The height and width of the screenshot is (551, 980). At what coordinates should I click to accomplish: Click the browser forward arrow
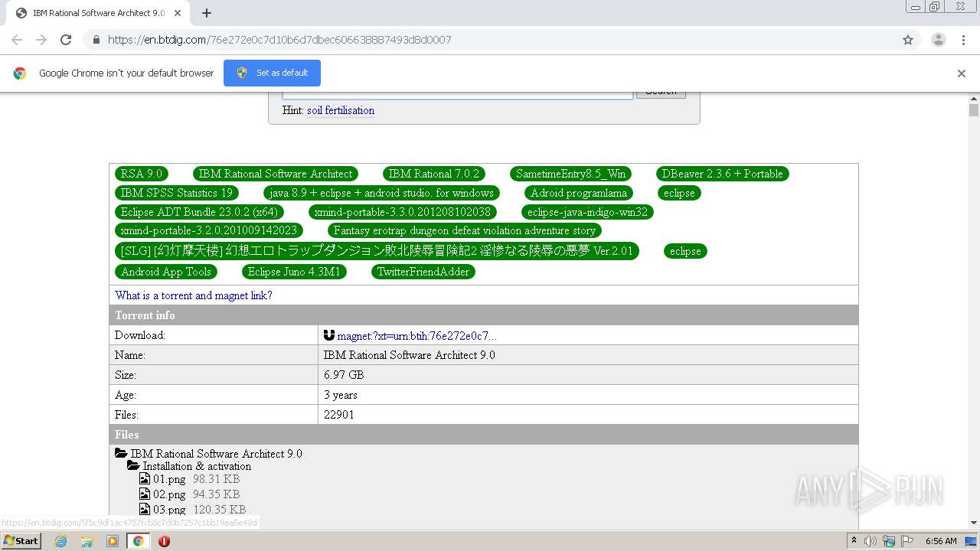coord(41,40)
